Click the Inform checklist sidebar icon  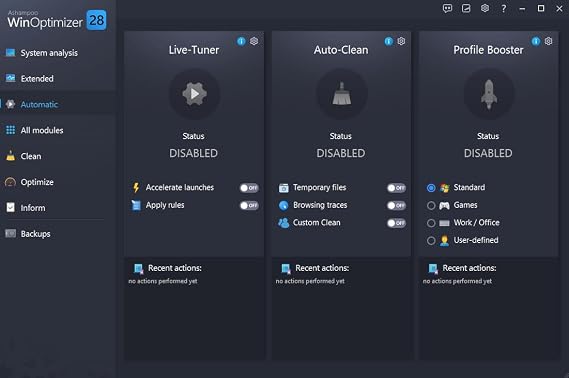(11, 208)
